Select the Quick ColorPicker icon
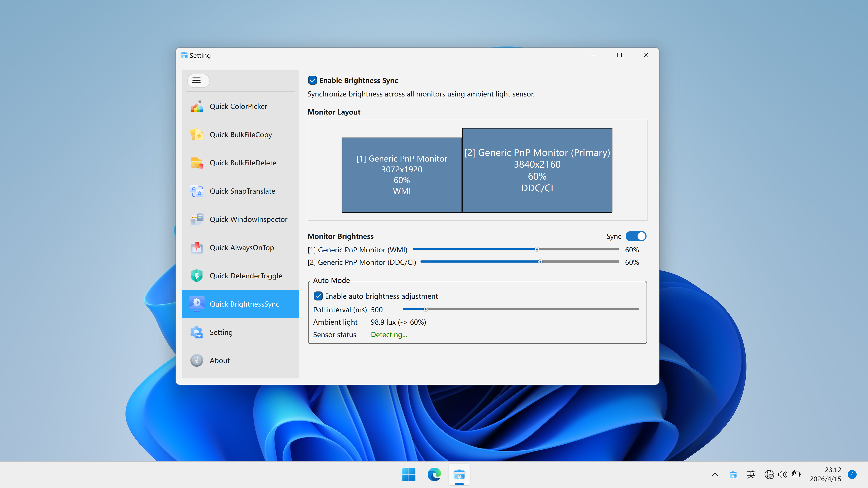Screen dimensions: 868x488 click(197, 106)
